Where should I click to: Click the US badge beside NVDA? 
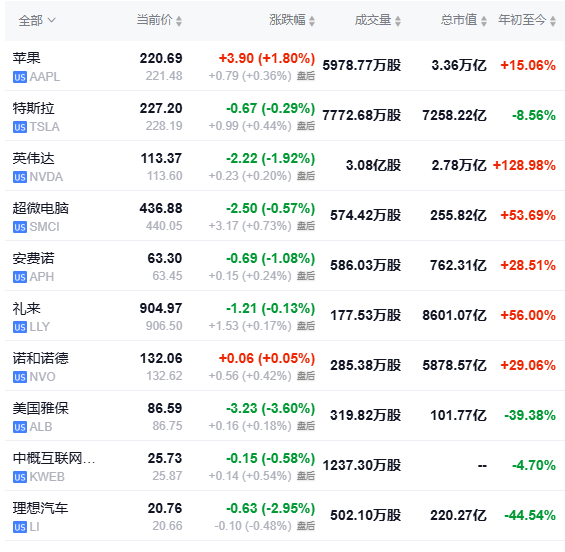click(x=20, y=177)
